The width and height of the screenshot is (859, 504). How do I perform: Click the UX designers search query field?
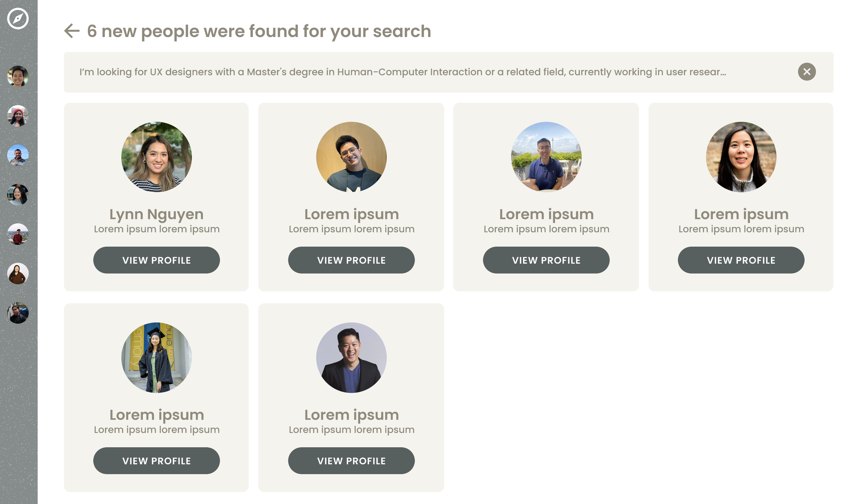[x=402, y=72]
